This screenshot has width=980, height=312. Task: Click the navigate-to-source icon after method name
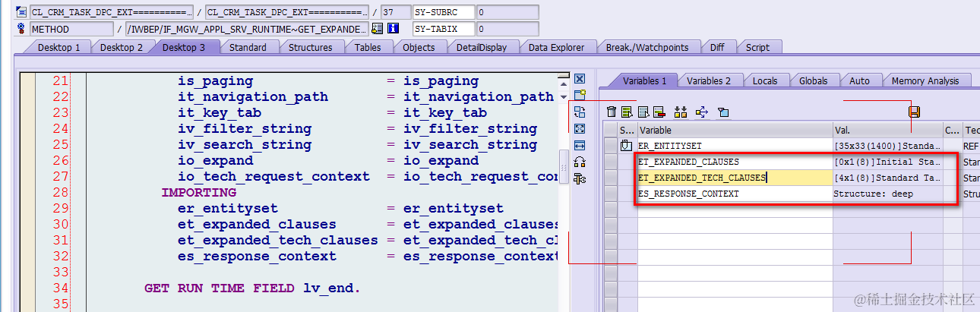(378, 29)
